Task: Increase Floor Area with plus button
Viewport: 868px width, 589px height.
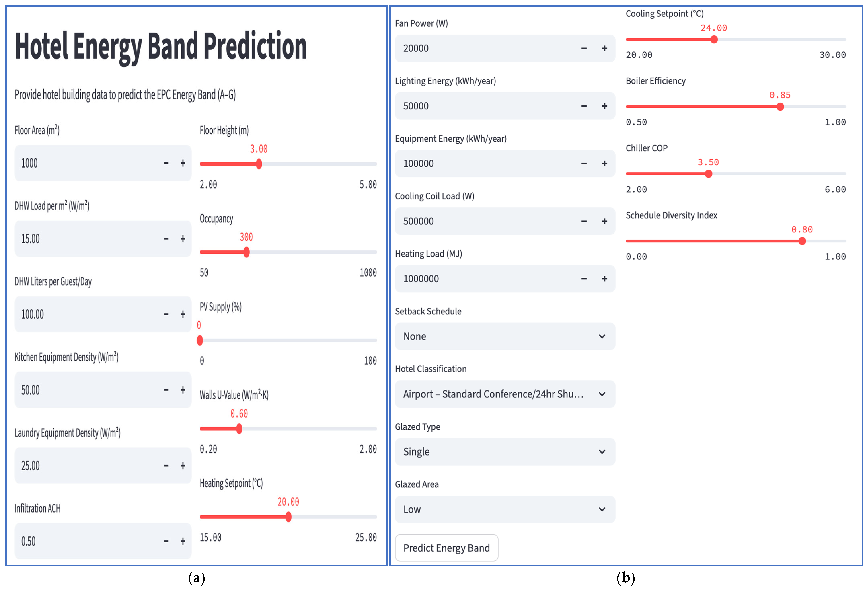Action: pyautogui.click(x=183, y=163)
